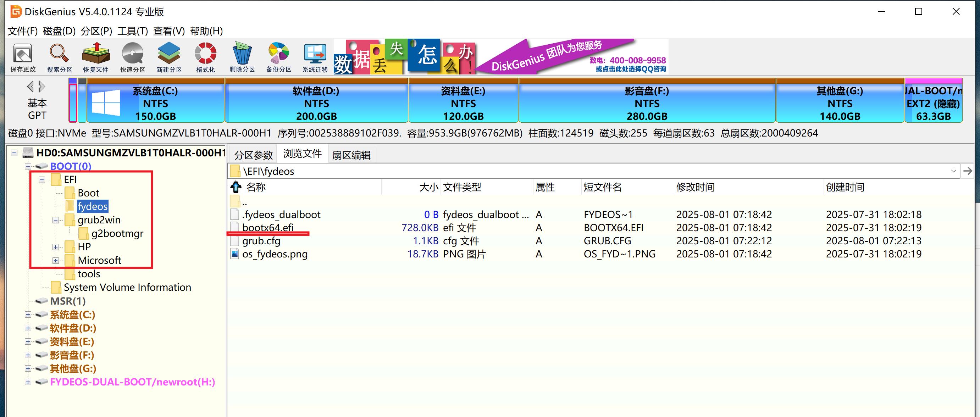Image resolution: width=980 pixels, height=417 pixels.
Task: Click the parent directory '..' folder icon
Action: pyautogui.click(x=235, y=201)
